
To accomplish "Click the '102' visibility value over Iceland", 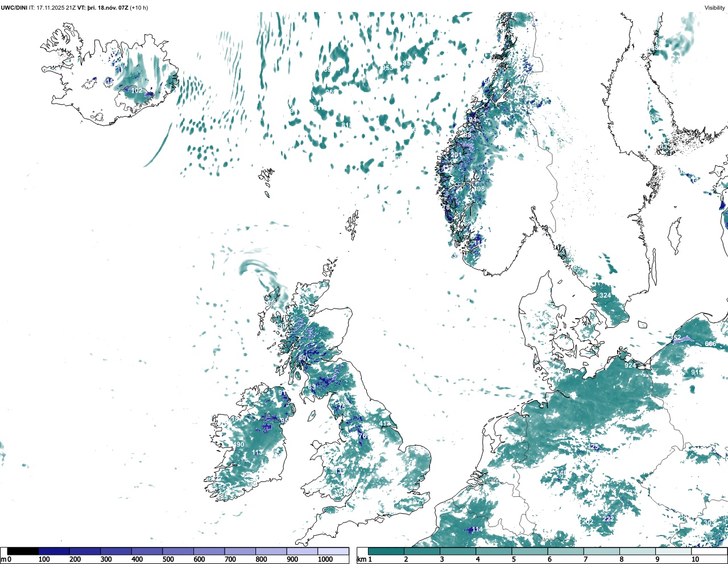I will (x=137, y=90).
